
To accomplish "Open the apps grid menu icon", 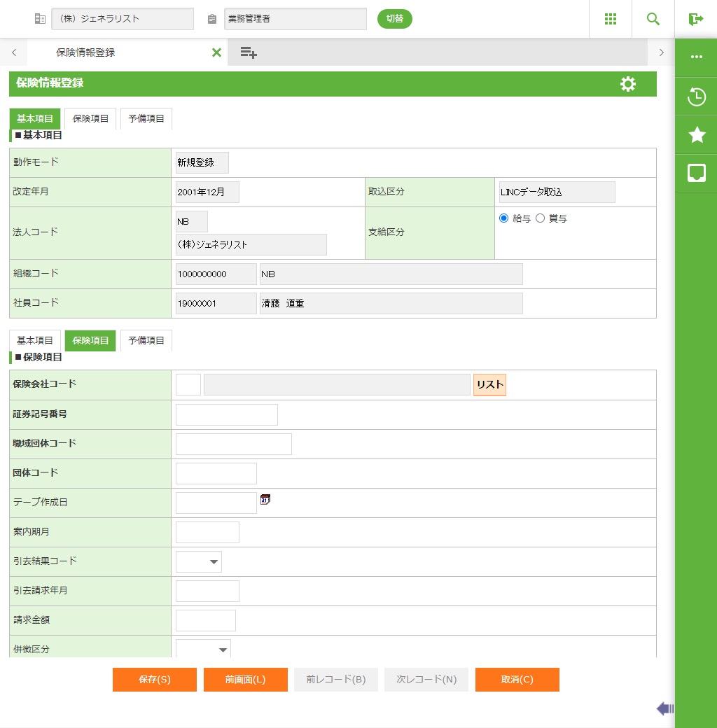I will coord(610,19).
